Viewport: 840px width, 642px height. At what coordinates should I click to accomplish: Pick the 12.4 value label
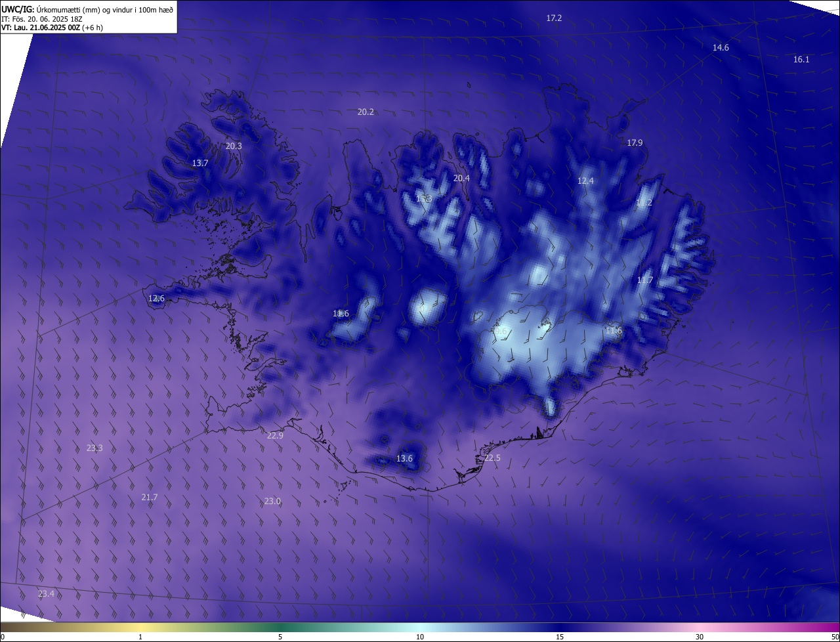tap(585, 181)
